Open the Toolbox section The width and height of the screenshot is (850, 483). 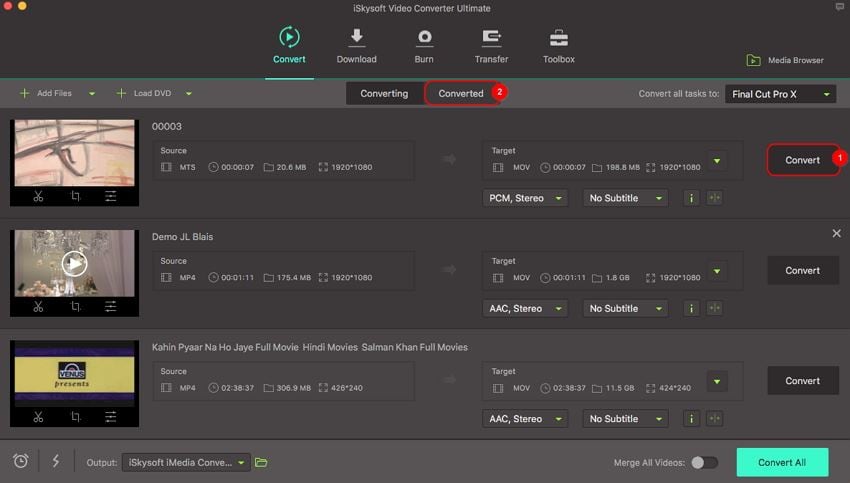click(558, 46)
